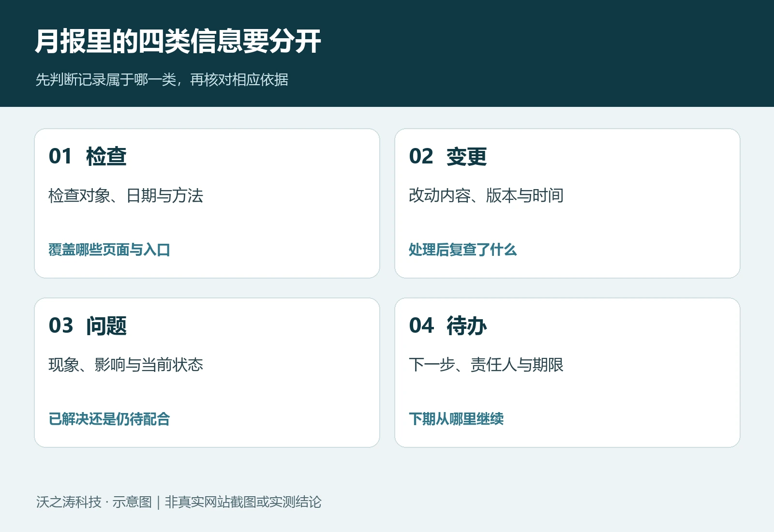Click the line 已解决还是仍待配合

point(109,419)
